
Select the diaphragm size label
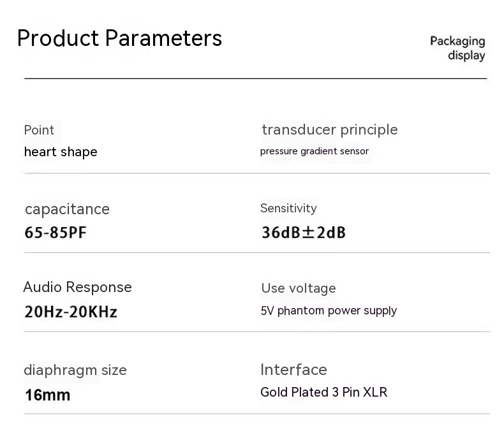[75, 370]
